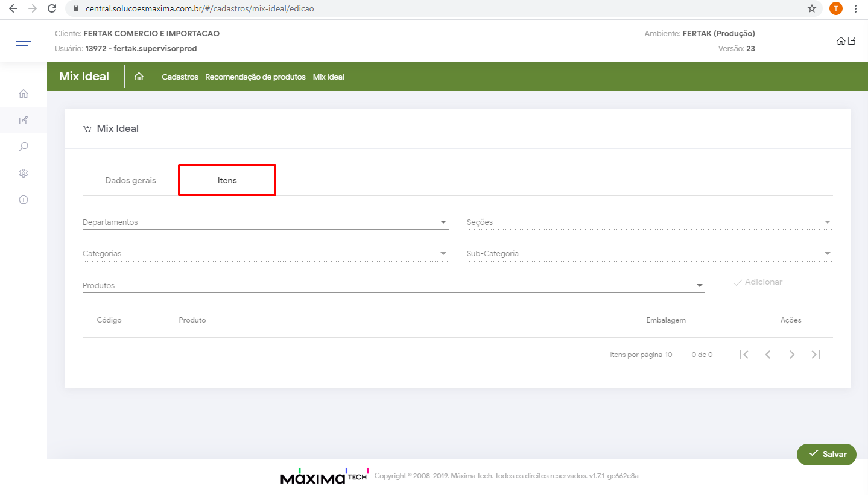Image resolution: width=868 pixels, height=495 pixels.
Task: Click the Produto column header
Action: coord(192,320)
